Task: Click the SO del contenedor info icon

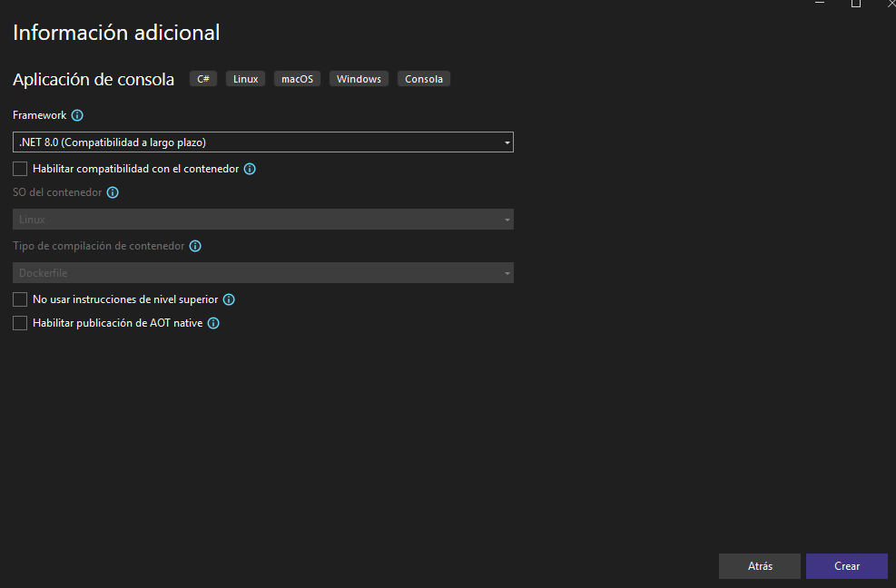Action: coord(113,192)
